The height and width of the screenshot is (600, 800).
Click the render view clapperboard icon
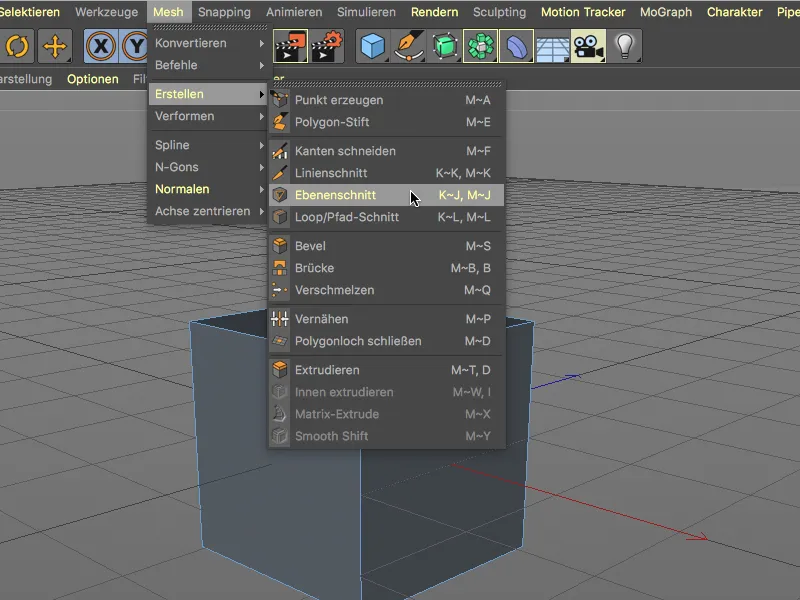point(290,46)
